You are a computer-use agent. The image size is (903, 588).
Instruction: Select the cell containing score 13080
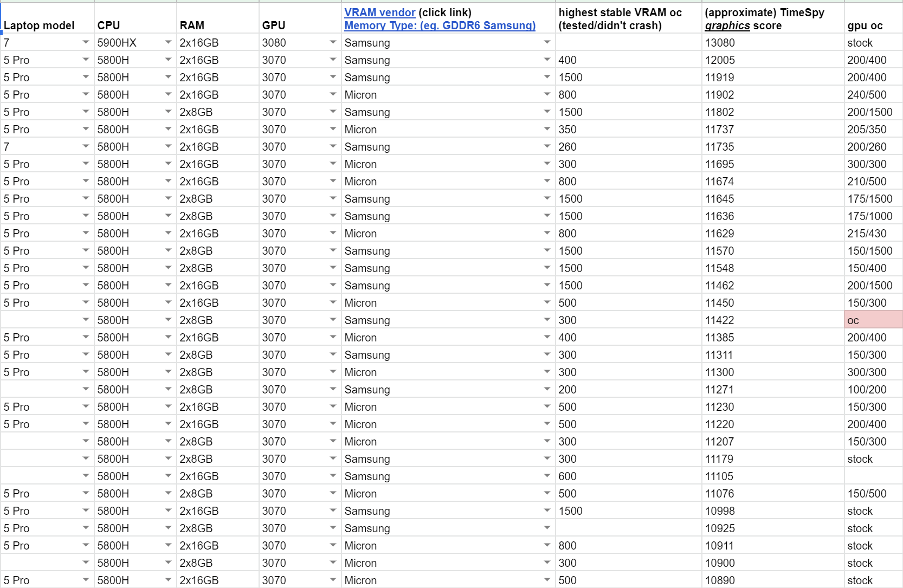pyautogui.click(x=721, y=42)
